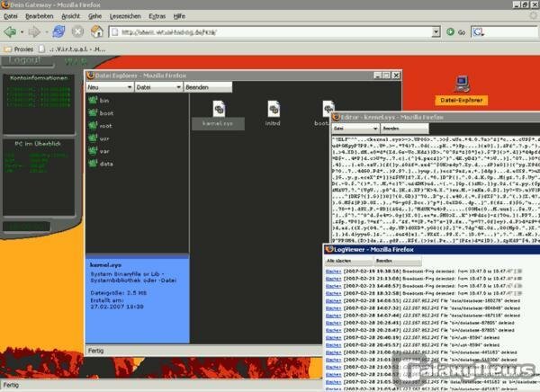This screenshot has width=540, height=392.
Task: Select the initrd file icon
Action: pyautogui.click(x=273, y=113)
